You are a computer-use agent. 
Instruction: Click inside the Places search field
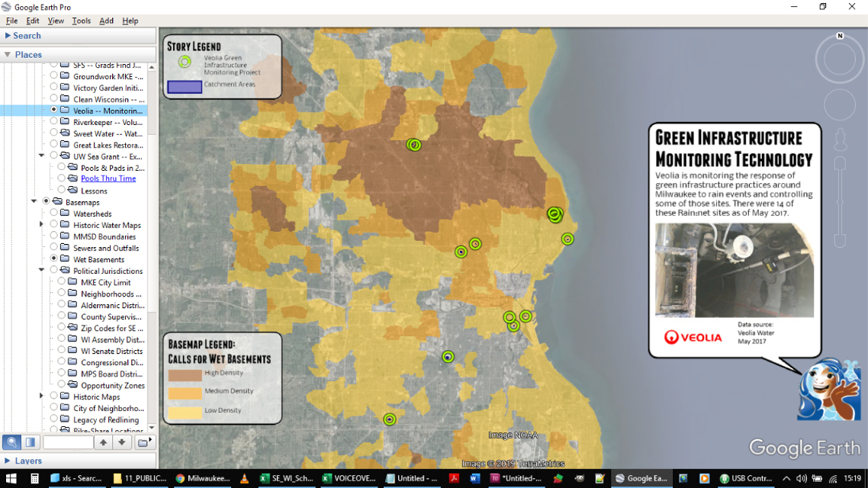[69, 442]
